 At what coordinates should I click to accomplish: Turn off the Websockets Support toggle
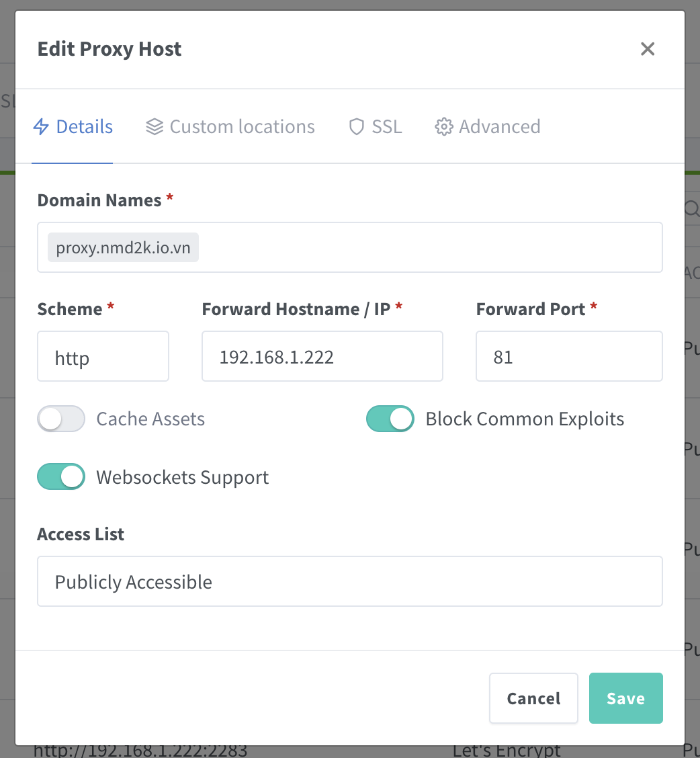[61, 477]
